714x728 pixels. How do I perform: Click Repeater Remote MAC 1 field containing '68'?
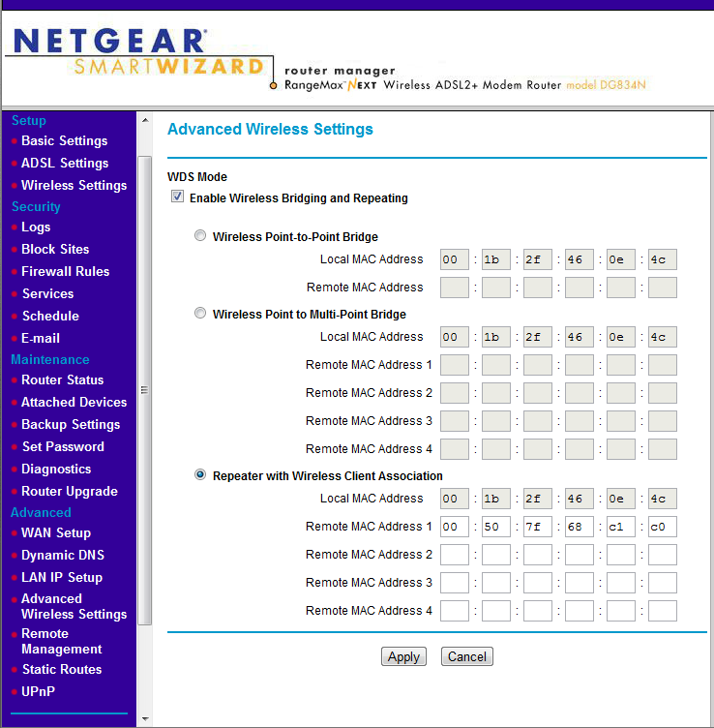click(579, 527)
